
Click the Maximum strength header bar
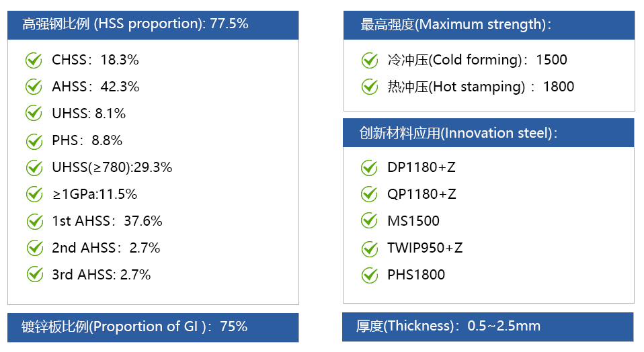489,25
